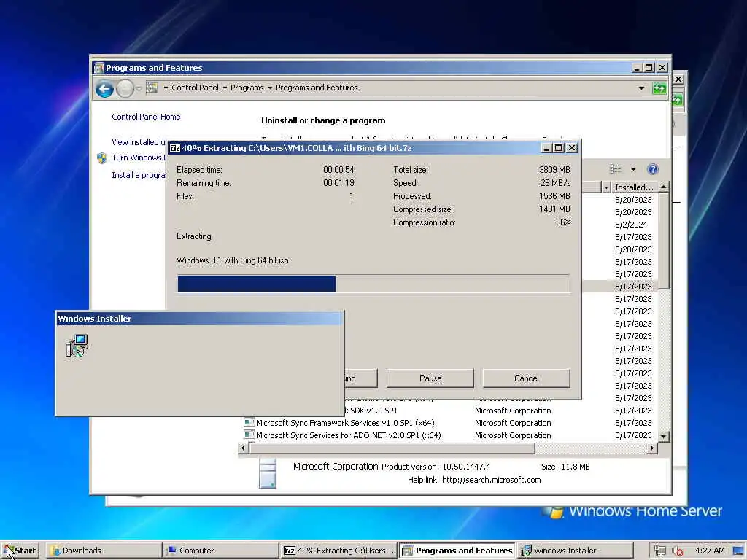Close the window behind Programs and Features
The width and height of the screenshot is (747, 560).
679,79
